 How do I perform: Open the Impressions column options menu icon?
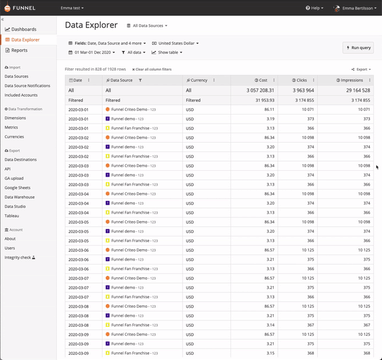coord(370,80)
